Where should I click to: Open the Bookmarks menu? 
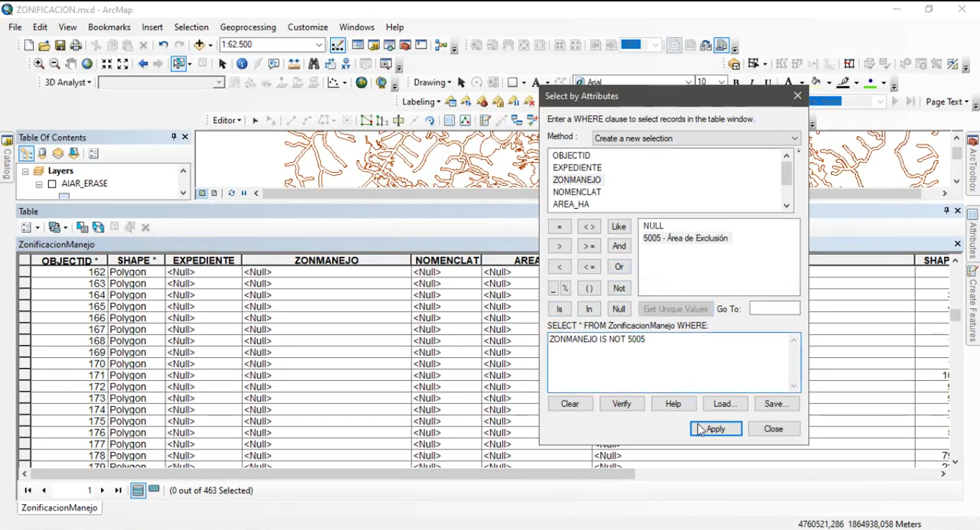coord(109,27)
